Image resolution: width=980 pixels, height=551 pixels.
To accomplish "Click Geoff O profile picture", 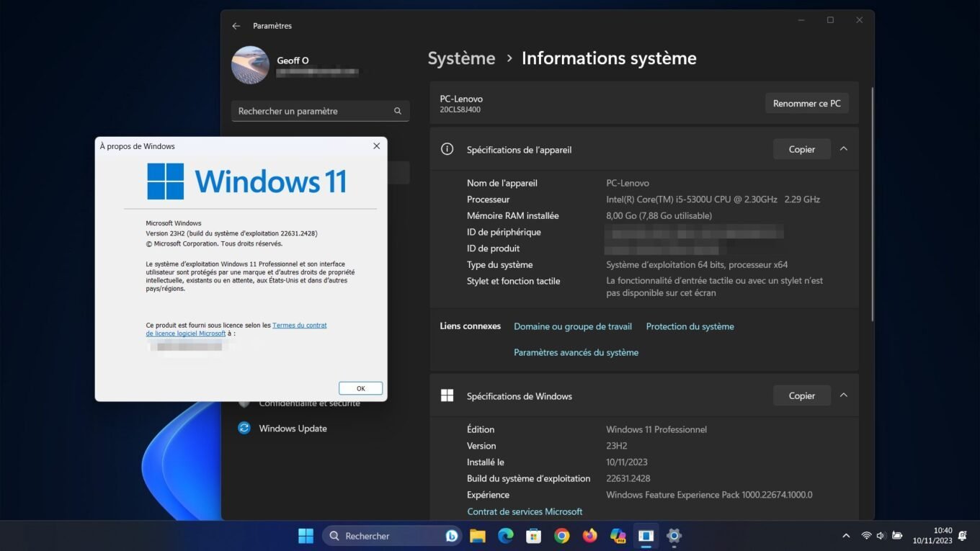I will 250,65.
